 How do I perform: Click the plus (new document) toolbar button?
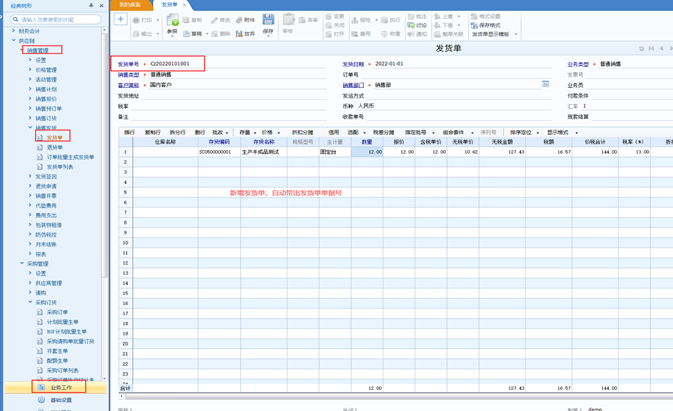click(121, 19)
